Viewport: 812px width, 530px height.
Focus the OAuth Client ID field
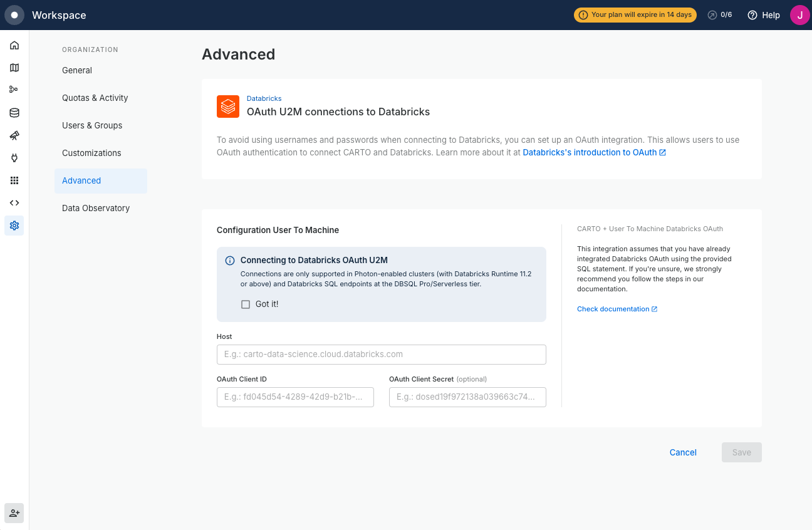click(x=295, y=397)
